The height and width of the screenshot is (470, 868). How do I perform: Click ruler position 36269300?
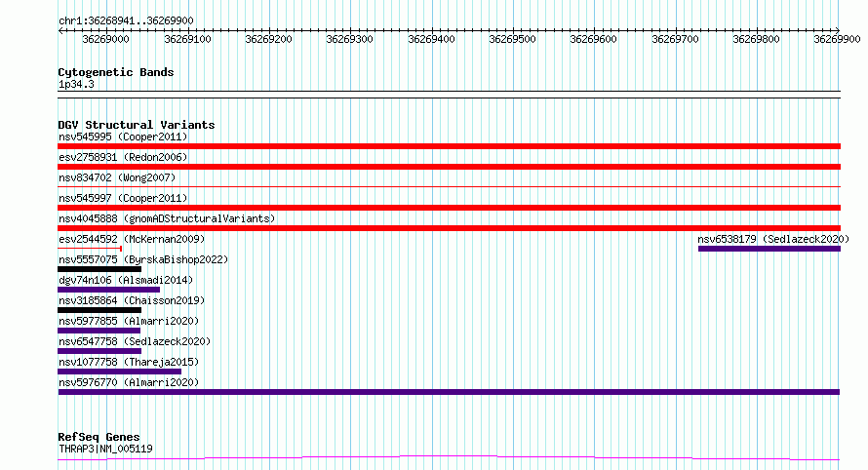click(x=349, y=39)
